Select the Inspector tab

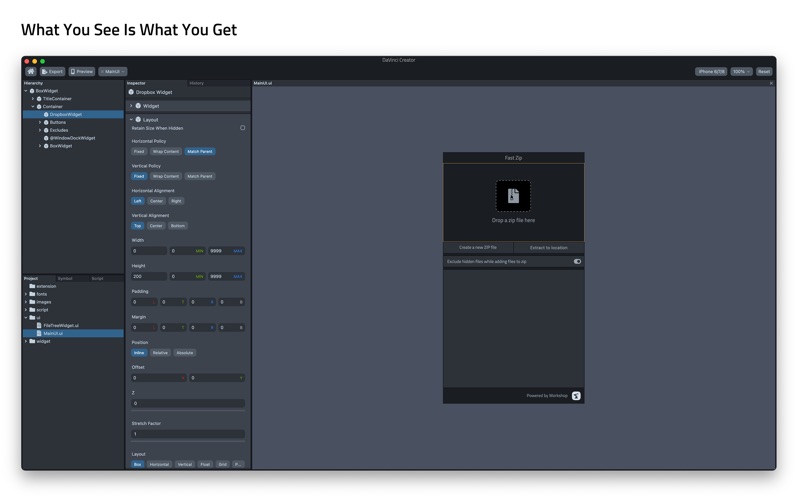136,83
